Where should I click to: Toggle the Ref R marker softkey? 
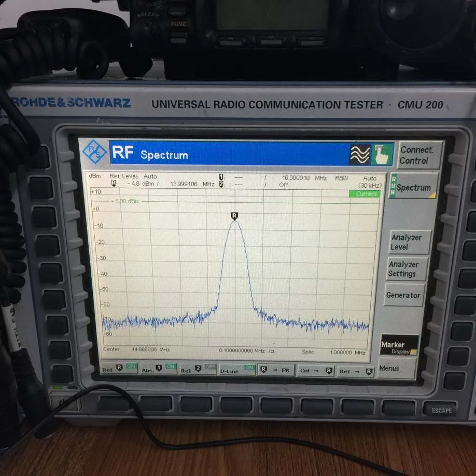[x=119, y=368]
